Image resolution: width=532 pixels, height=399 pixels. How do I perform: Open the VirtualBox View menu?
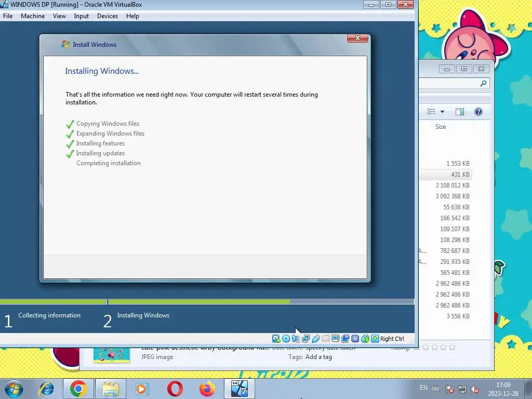[59, 16]
